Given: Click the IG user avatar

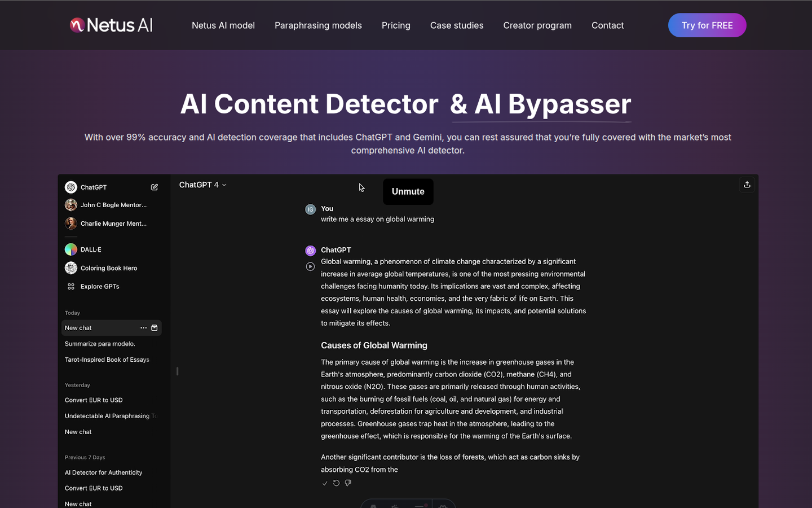Looking at the screenshot, I should click(x=310, y=209).
